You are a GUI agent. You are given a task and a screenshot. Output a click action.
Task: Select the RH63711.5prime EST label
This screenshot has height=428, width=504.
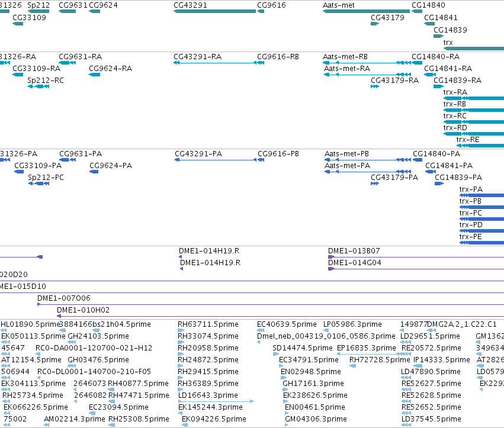pyautogui.click(x=208, y=324)
